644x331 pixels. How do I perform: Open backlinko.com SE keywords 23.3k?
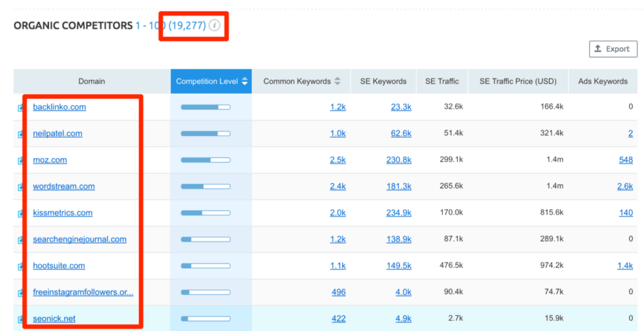pos(401,107)
